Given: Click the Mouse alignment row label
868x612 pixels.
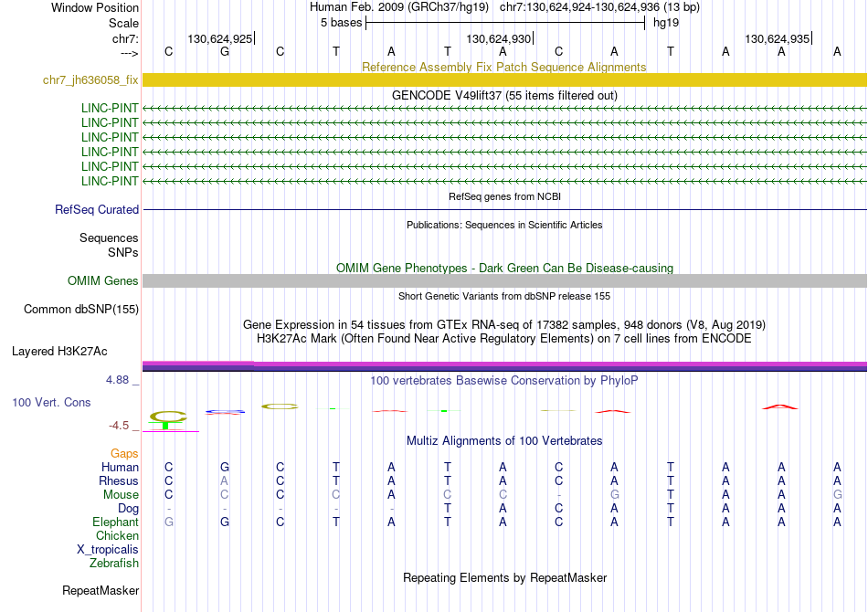Looking at the screenshot, I should (121, 495).
